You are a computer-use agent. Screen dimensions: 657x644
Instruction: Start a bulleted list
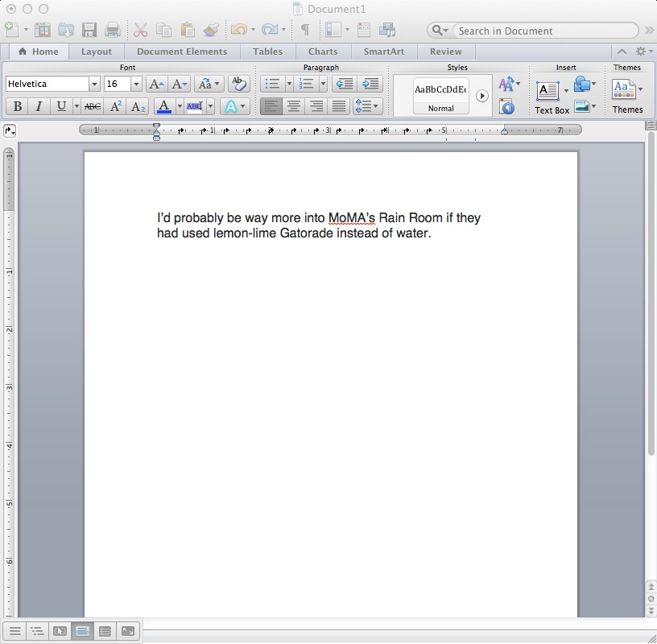coord(273,84)
